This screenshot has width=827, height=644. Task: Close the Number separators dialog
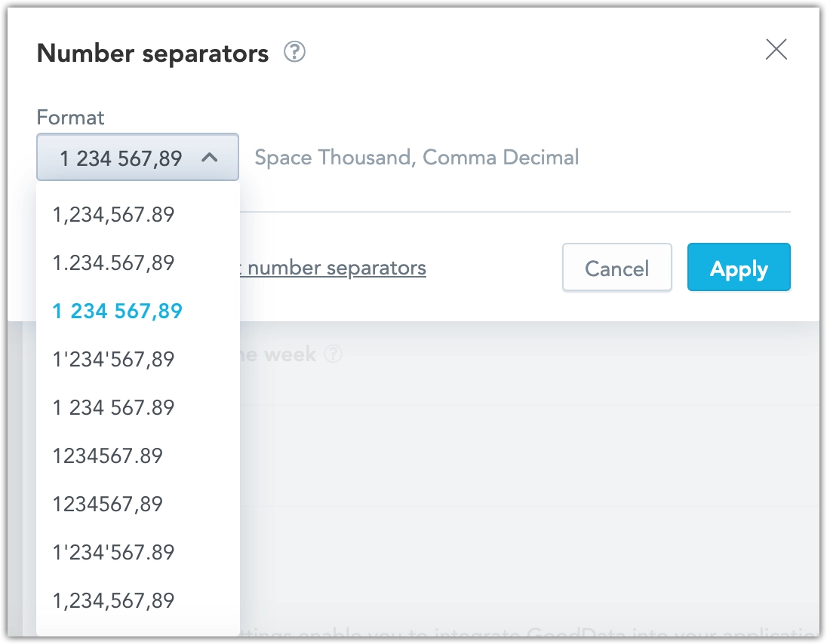point(776,49)
